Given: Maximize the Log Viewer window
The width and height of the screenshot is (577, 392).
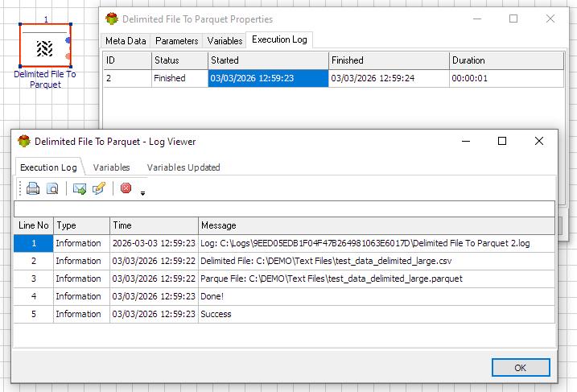Looking at the screenshot, I should pyautogui.click(x=502, y=141).
